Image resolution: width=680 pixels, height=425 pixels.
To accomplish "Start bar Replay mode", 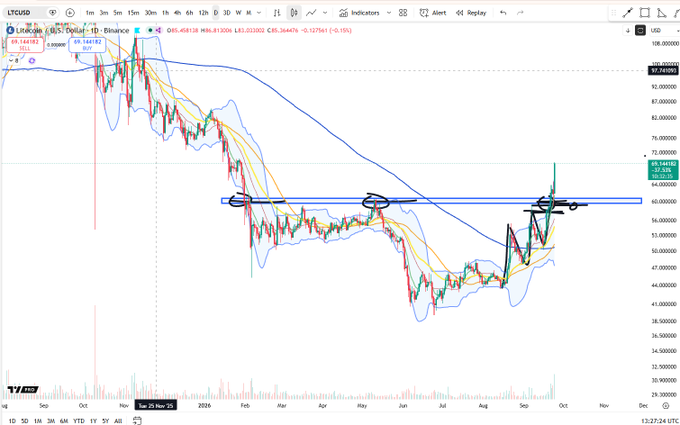I will [x=471, y=13].
